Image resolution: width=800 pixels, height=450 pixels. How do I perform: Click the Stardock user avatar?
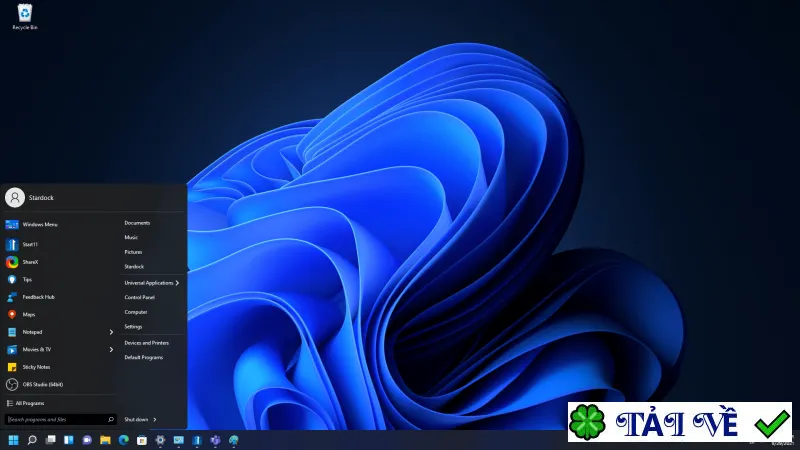pos(15,197)
